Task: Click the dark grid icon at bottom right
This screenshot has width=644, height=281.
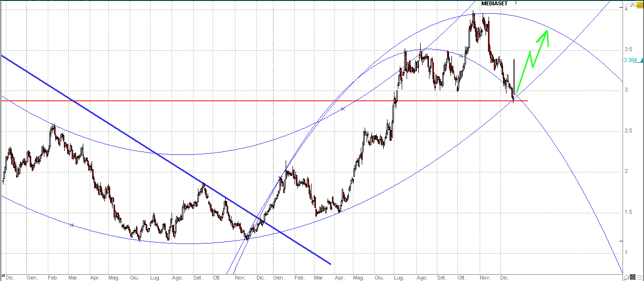Action: pos(633,277)
